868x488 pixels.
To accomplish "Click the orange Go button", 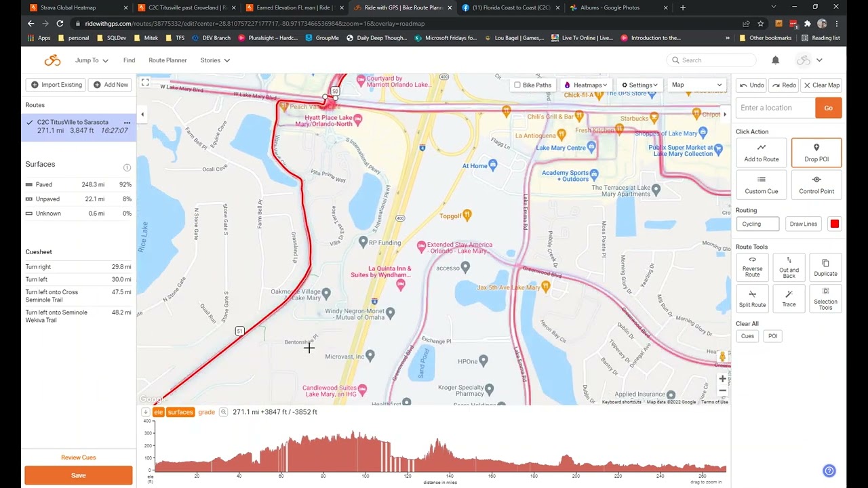I will click(828, 108).
